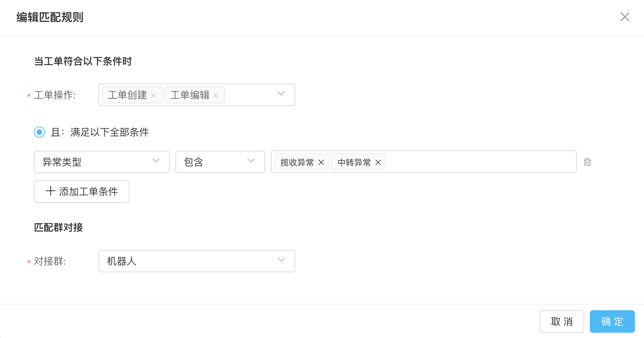
Task: Open the 异常类型 condition dropdown
Action: point(102,162)
